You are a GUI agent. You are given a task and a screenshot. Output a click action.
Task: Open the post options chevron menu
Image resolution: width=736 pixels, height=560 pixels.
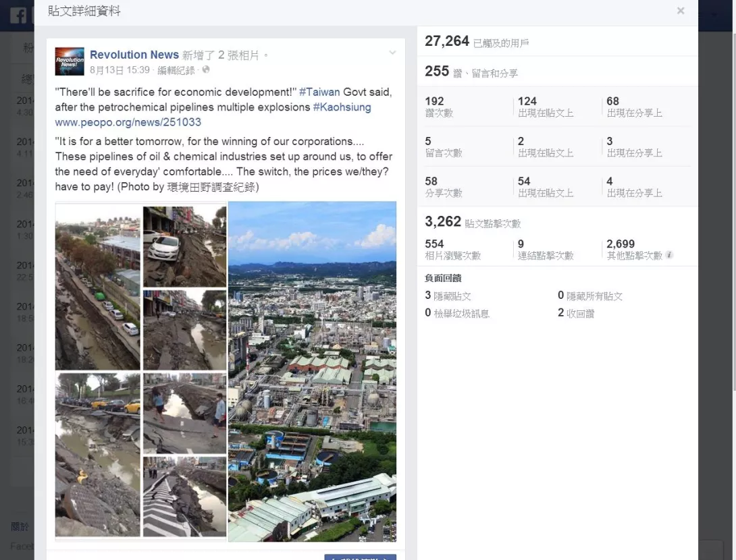click(392, 53)
